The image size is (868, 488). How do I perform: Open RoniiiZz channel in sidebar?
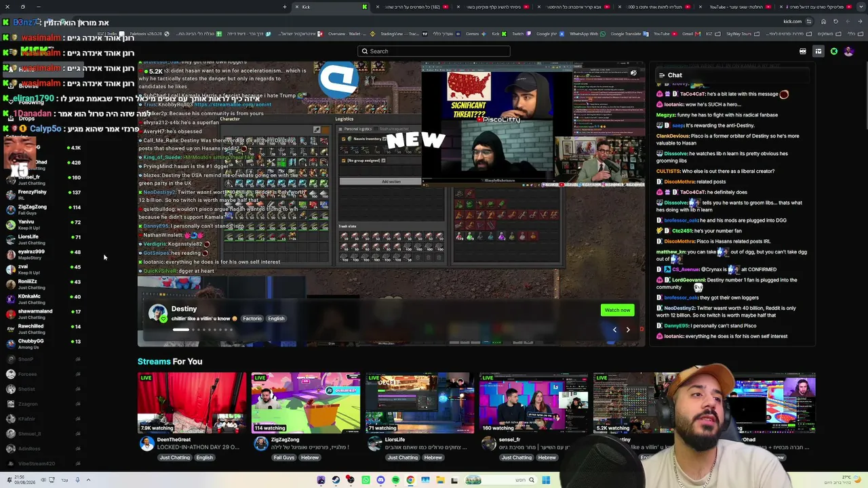coord(42,284)
